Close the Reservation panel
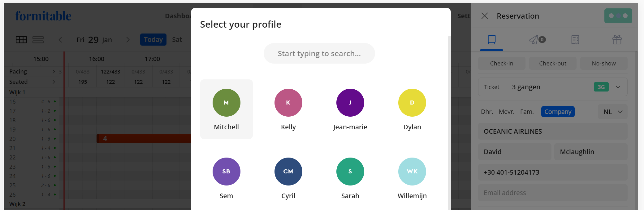644x210 pixels. point(485,16)
